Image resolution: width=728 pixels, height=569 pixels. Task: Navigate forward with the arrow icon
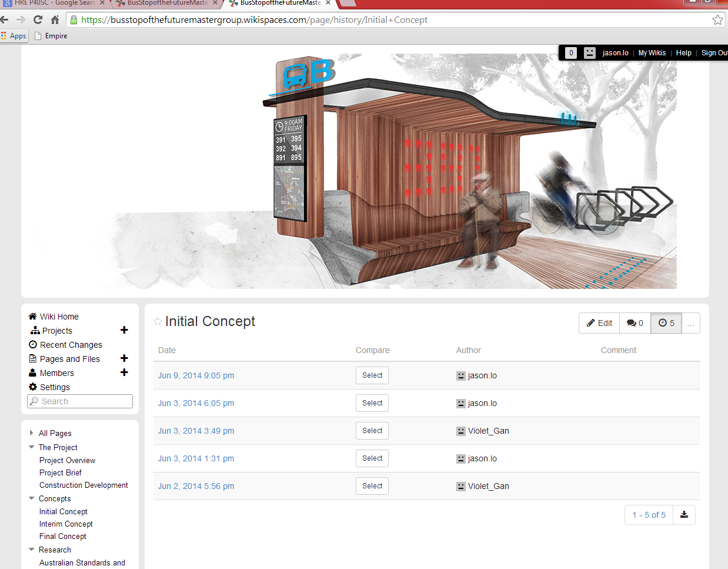coord(21,19)
